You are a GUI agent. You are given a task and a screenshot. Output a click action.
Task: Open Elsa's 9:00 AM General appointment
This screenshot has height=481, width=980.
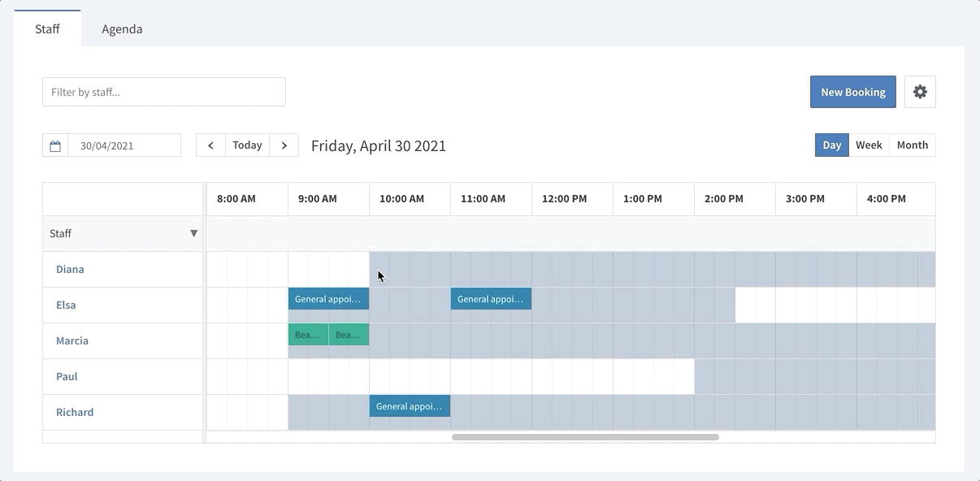(328, 299)
